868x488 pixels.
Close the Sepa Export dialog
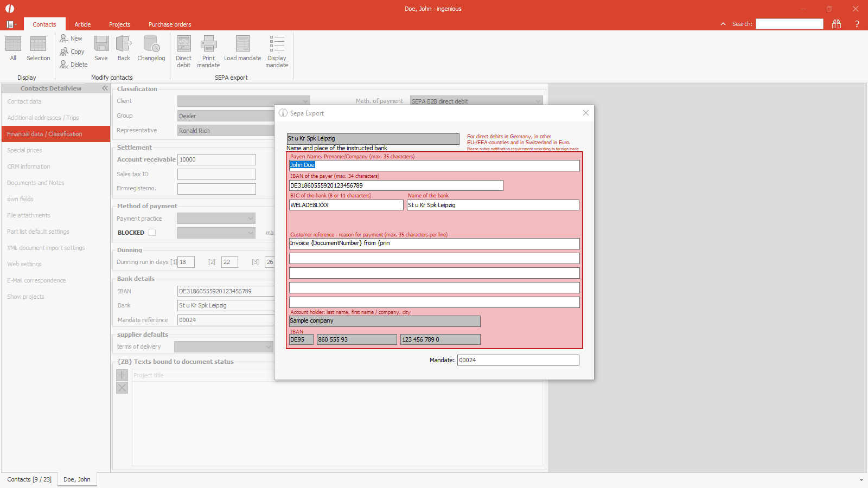pos(585,113)
